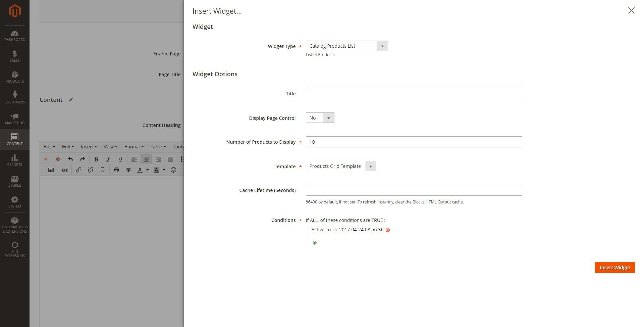The height and width of the screenshot is (327, 644).
Task: Open the Sales sidebar menu
Action: (x=15, y=56)
